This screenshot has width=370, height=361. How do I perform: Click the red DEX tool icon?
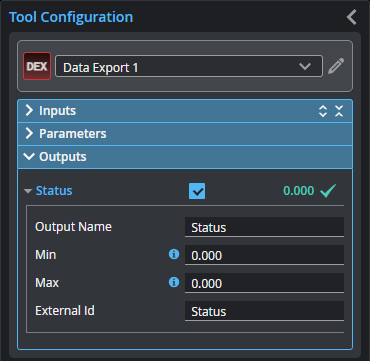click(x=37, y=66)
